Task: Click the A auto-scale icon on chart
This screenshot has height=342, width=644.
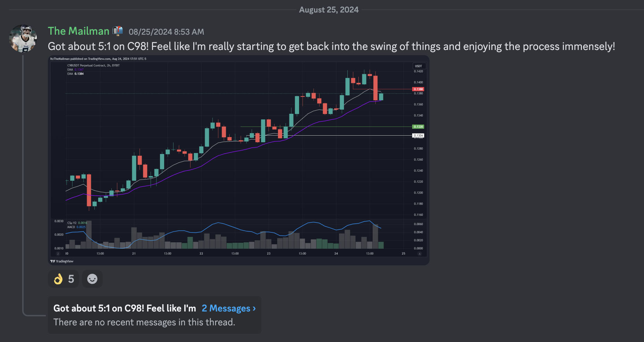Action: (x=420, y=254)
